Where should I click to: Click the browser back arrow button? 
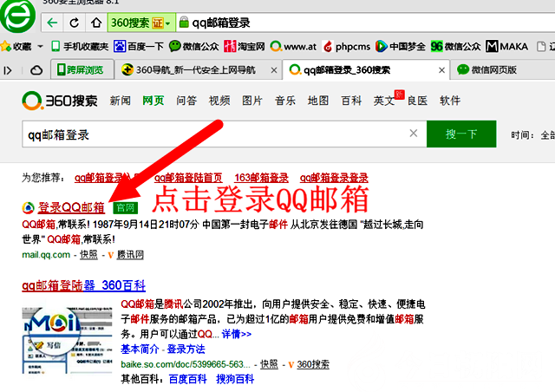pos(52,23)
